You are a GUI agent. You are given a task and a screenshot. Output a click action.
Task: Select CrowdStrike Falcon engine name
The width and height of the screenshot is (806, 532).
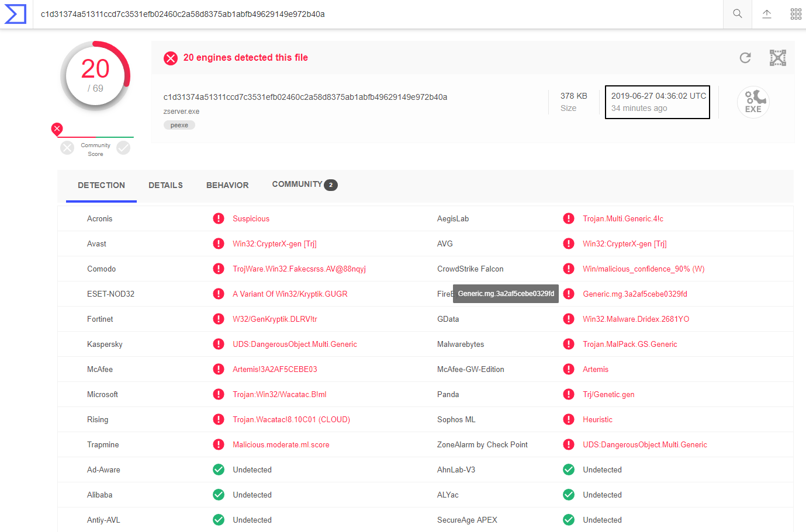coord(471,269)
